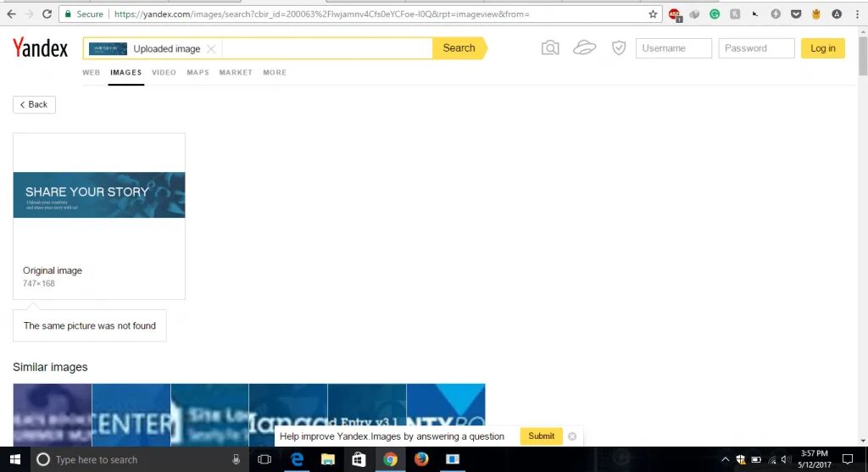Image resolution: width=868 pixels, height=472 pixels.
Task: Click the dark circle A extension icon
Action: (x=837, y=14)
